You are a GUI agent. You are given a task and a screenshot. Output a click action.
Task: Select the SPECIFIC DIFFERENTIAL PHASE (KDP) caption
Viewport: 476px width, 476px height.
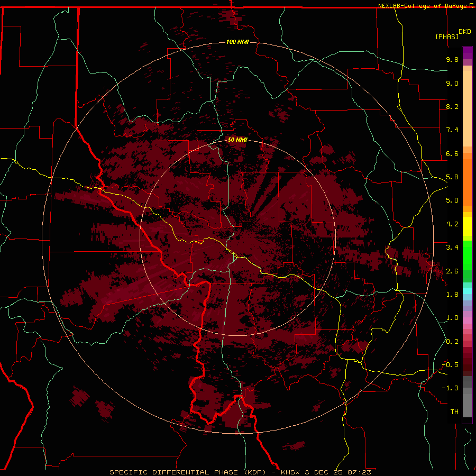(x=187, y=472)
